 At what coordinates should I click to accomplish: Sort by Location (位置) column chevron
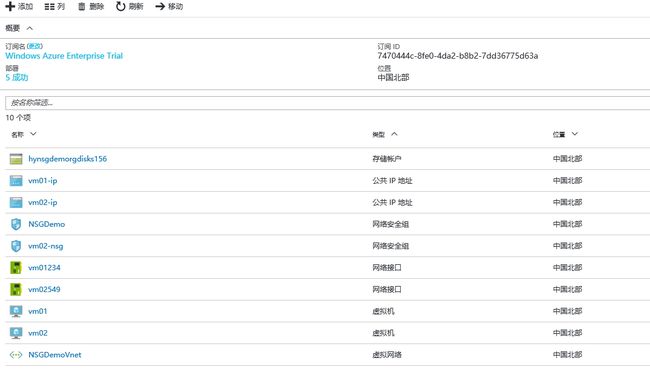[575, 134]
